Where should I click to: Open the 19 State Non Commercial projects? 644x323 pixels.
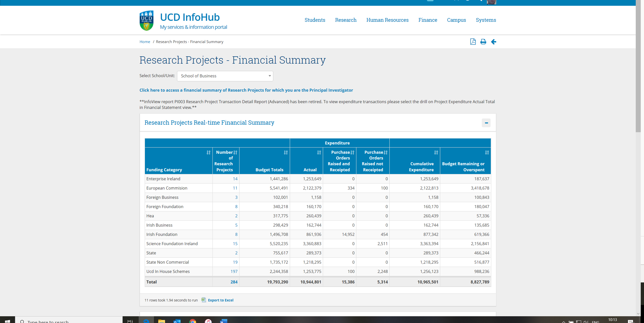pos(235,262)
